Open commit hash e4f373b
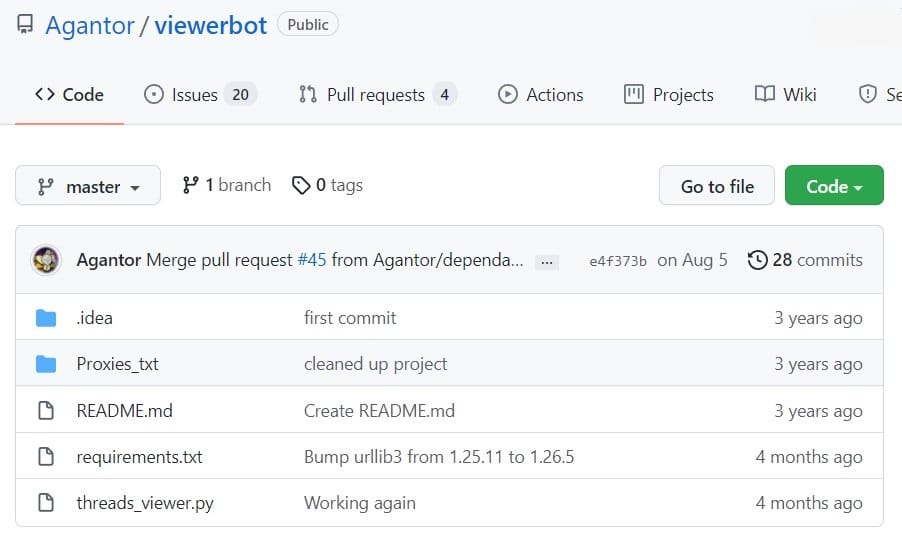902x541 pixels. tap(618, 261)
